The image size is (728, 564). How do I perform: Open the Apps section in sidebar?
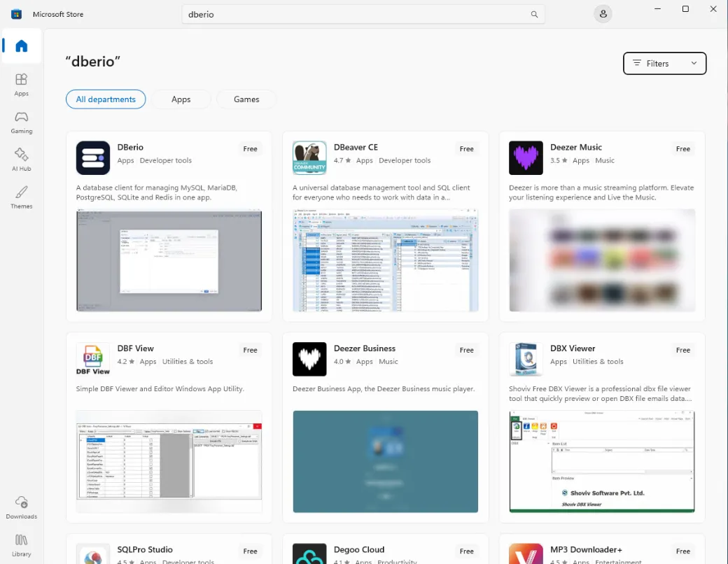(22, 85)
